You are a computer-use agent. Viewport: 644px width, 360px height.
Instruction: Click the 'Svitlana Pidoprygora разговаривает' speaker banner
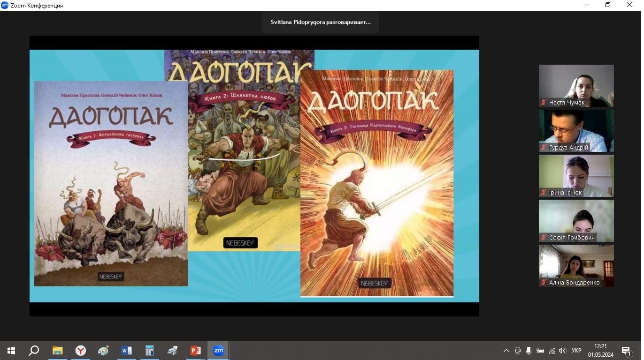(321, 22)
